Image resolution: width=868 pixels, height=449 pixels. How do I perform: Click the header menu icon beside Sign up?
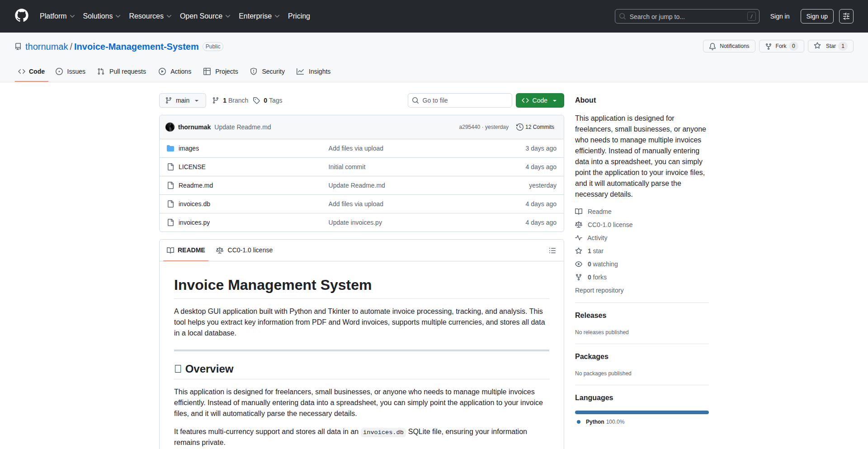click(846, 16)
